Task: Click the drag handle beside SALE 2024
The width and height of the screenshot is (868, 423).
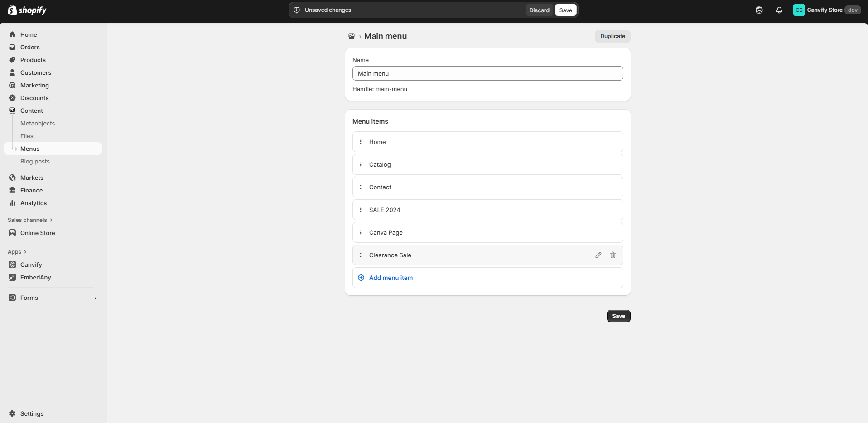Action: pos(361,210)
